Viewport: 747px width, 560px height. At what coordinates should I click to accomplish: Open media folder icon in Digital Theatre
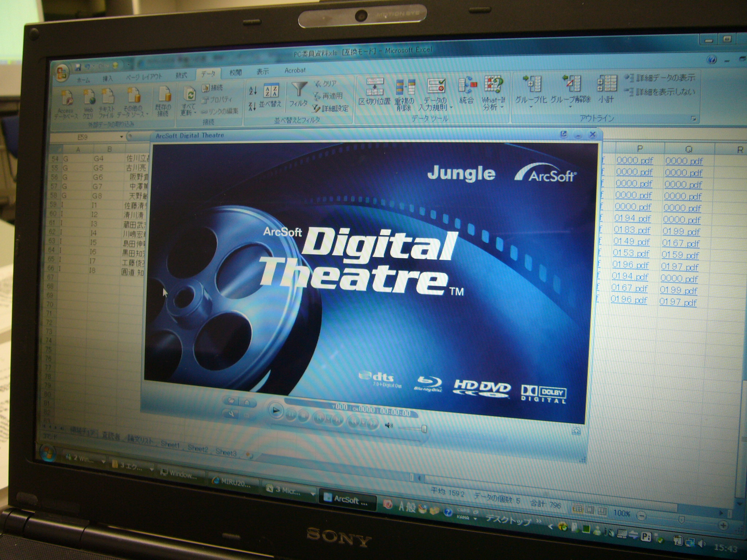pyautogui.click(x=231, y=401)
